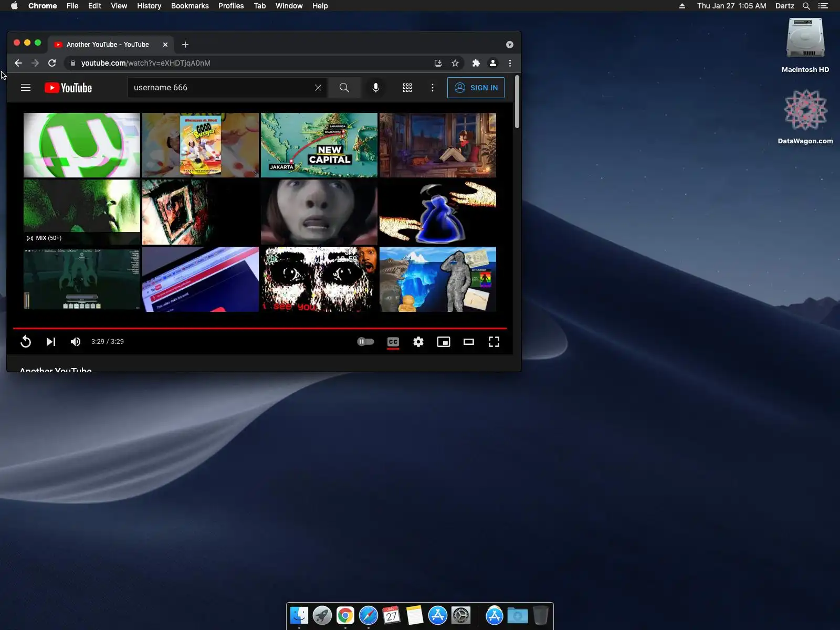
Task: Open Finder from the Dock
Action: 299,615
